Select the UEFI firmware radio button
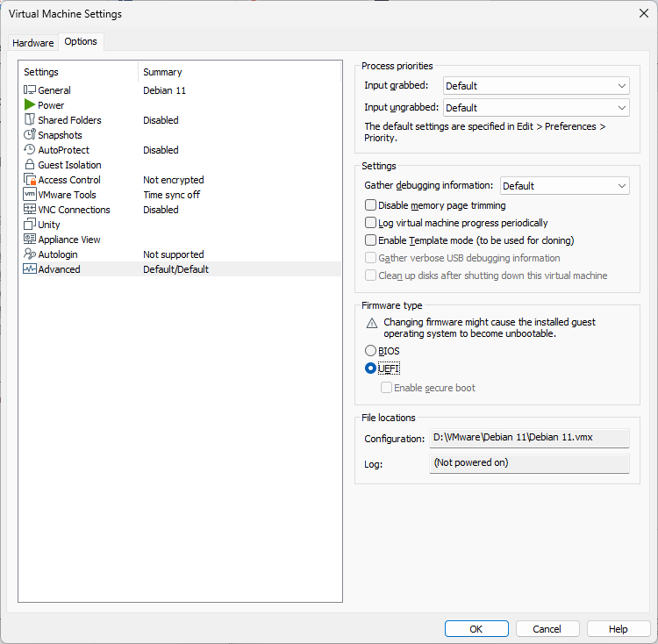 tap(370, 368)
